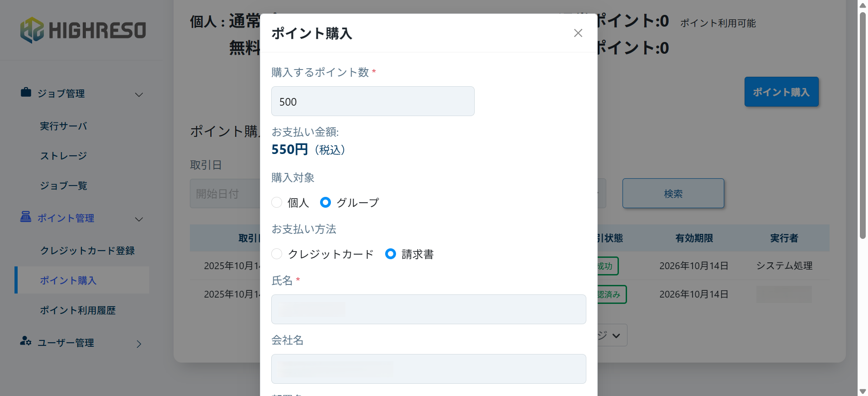Select the グループ purchase target radio
Viewport: 868px width, 396px height.
325,202
